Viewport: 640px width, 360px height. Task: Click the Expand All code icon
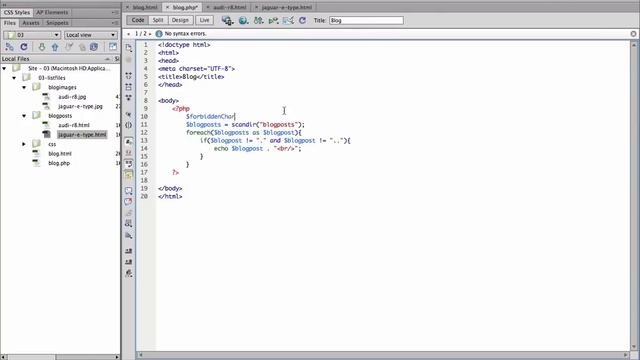[129, 98]
